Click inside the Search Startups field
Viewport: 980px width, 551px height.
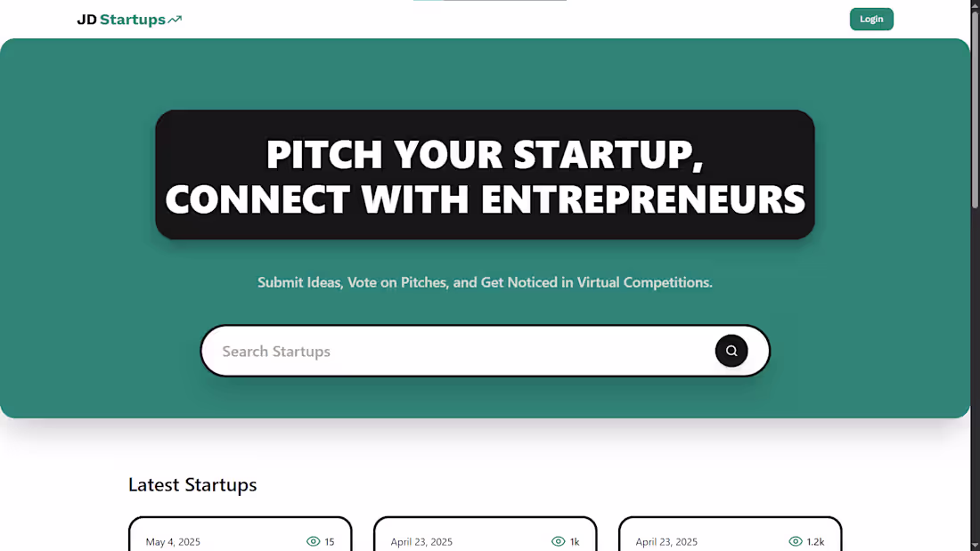click(x=401, y=351)
